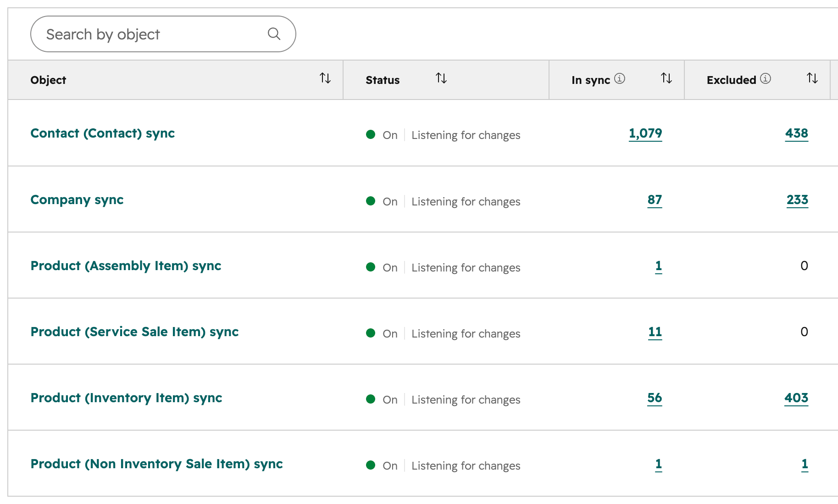Viewport: 838px width, 504px height.
Task: Click Listening for changes in Assembly Item row
Action: tap(466, 268)
